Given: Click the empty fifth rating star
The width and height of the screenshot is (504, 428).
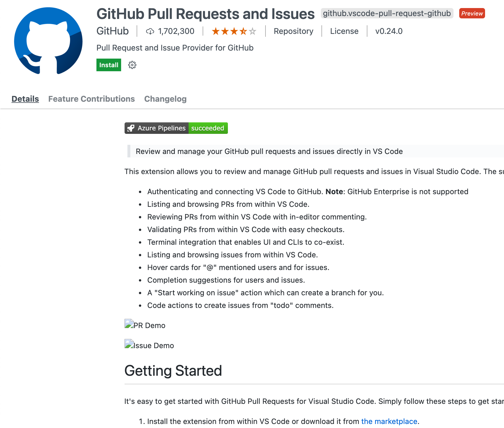Looking at the screenshot, I should coord(252,31).
